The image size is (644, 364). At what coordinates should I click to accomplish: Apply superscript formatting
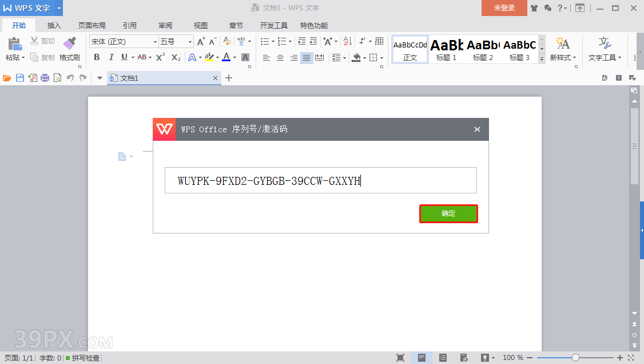[x=161, y=57]
